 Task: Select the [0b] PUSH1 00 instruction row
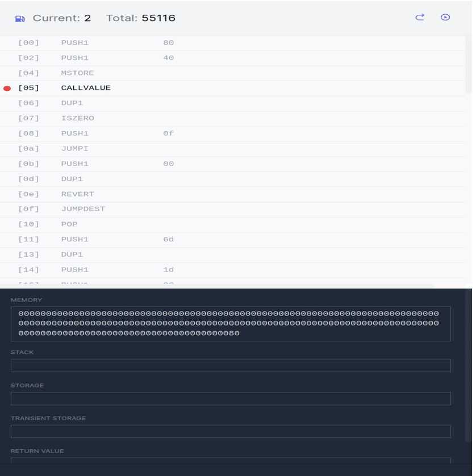pos(232,164)
